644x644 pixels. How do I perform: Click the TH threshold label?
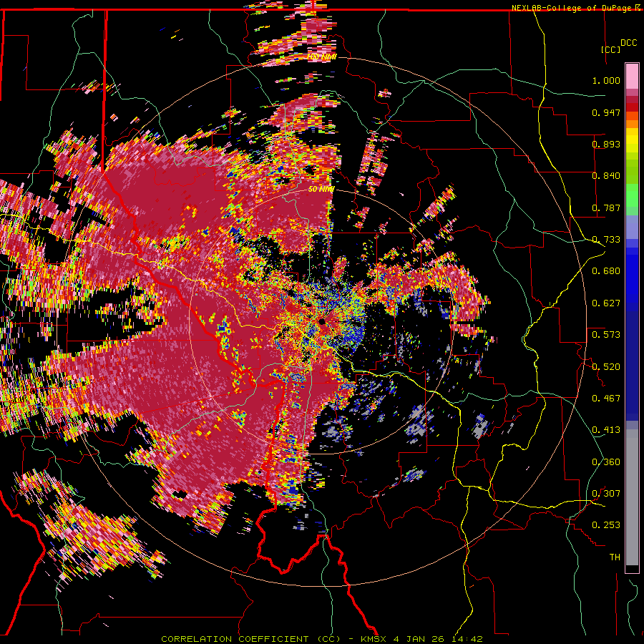[x=615, y=557]
